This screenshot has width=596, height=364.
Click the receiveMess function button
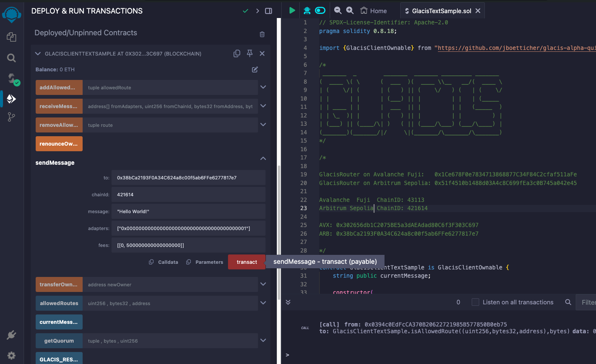click(59, 106)
